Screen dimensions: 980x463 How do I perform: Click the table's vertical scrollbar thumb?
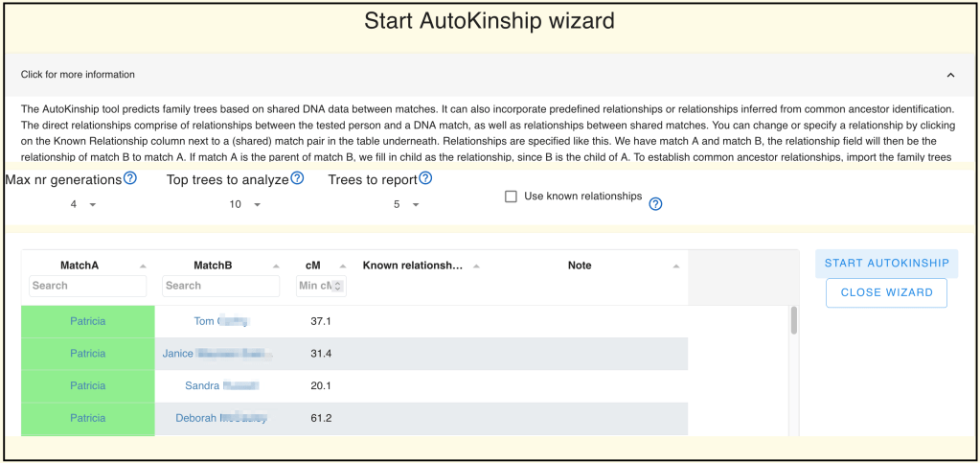tap(793, 321)
